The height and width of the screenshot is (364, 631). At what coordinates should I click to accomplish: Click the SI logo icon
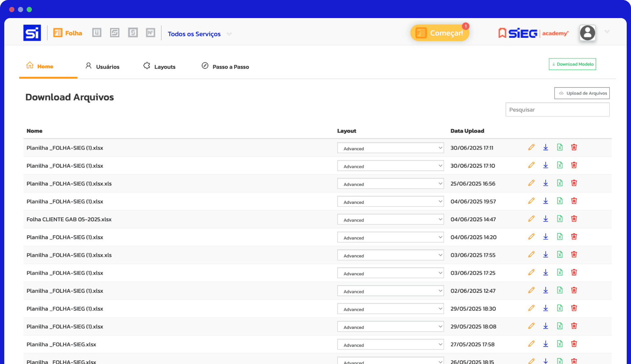pos(32,33)
